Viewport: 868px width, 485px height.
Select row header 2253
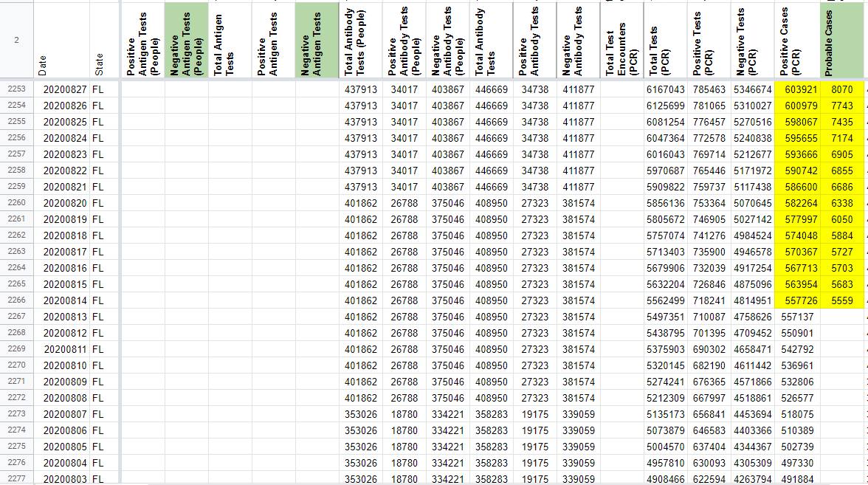coord(16,89)
